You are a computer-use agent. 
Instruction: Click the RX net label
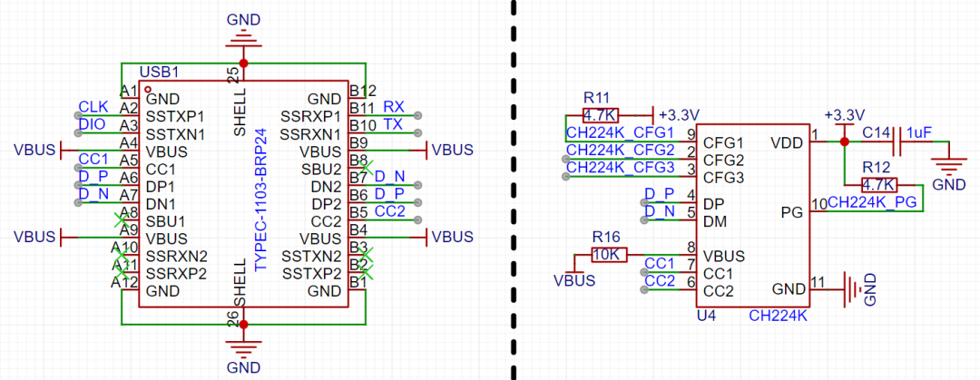[x=393, y=106]
